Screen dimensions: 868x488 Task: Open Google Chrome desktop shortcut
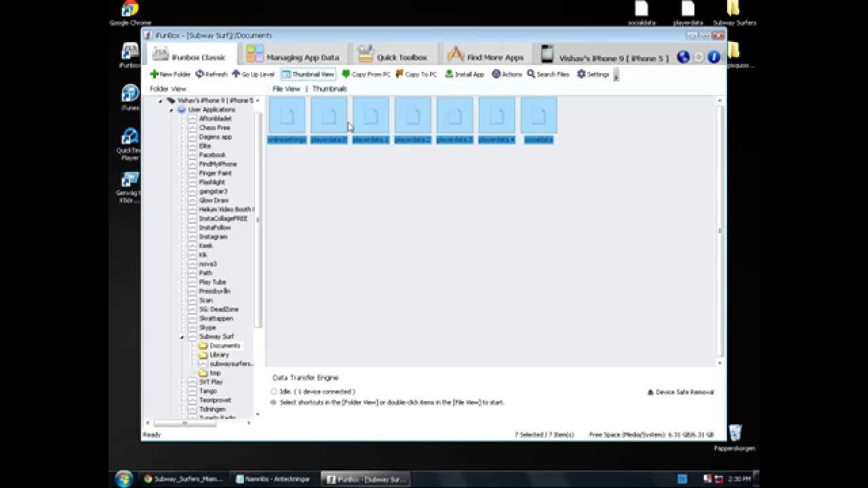130,14
